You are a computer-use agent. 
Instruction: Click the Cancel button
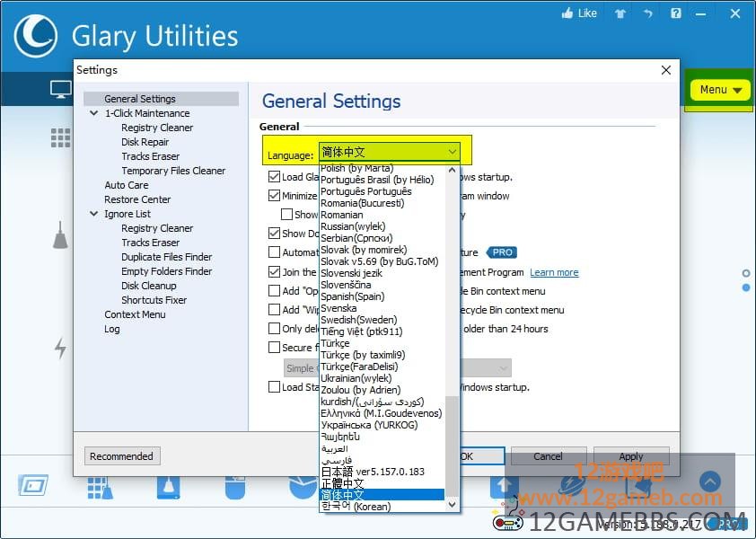pyautogui.click(x=549, y=456)
